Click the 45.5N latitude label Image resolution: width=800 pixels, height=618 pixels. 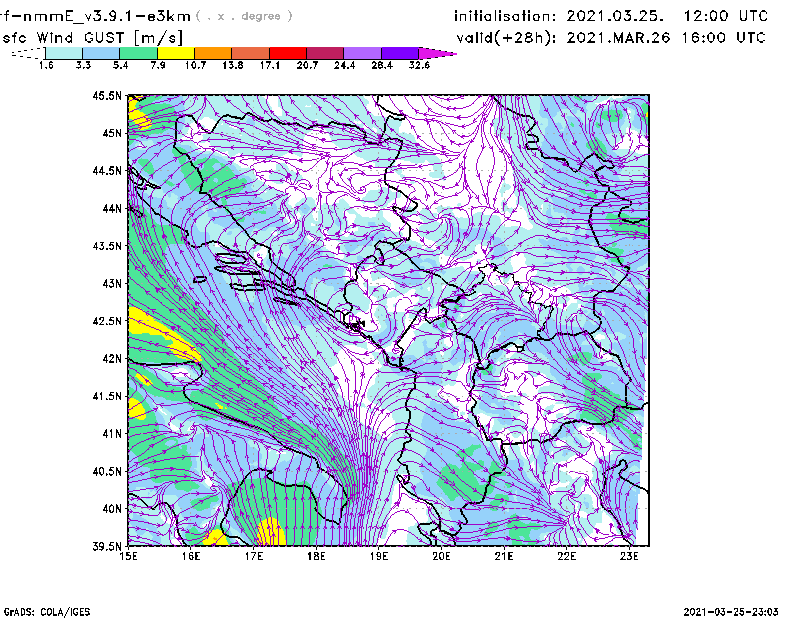point(108,95)
